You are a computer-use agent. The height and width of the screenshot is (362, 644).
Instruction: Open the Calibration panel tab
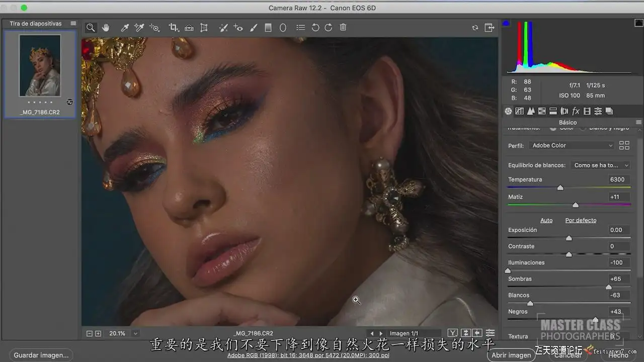coord(587,111)
